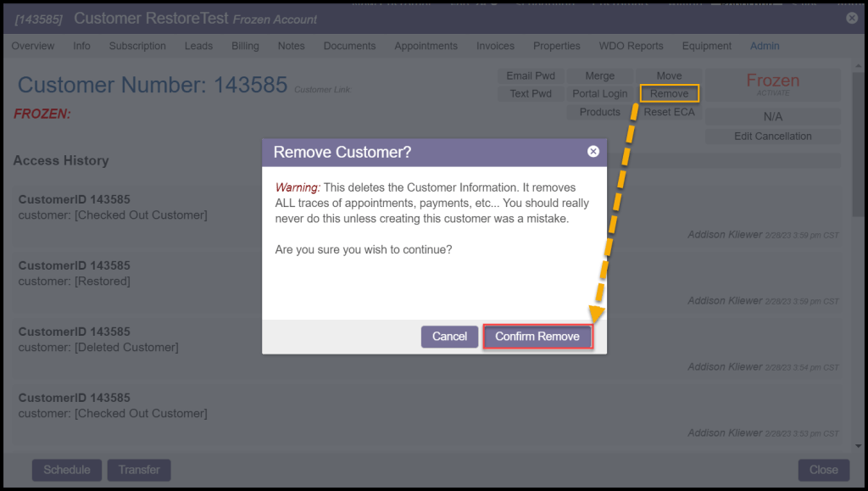Close the customer window with top-right X
This screenshot has width=868, height=491.
pos(852,18)
